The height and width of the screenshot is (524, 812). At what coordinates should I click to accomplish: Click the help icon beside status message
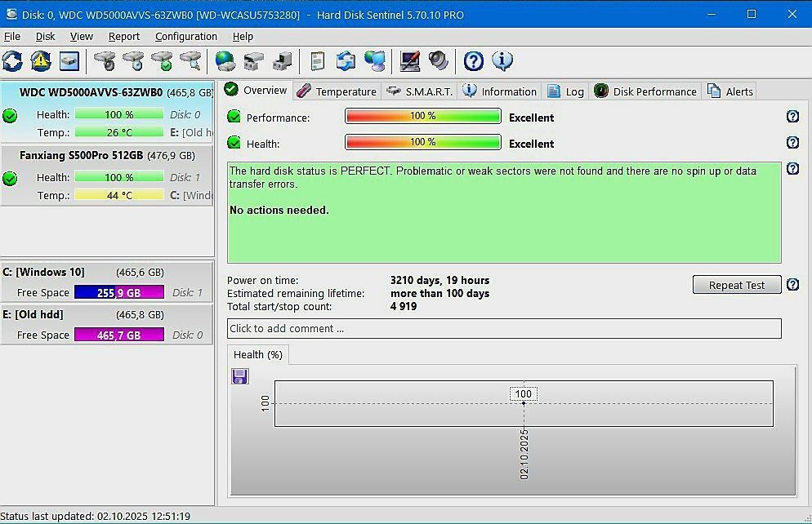(792, 169)
